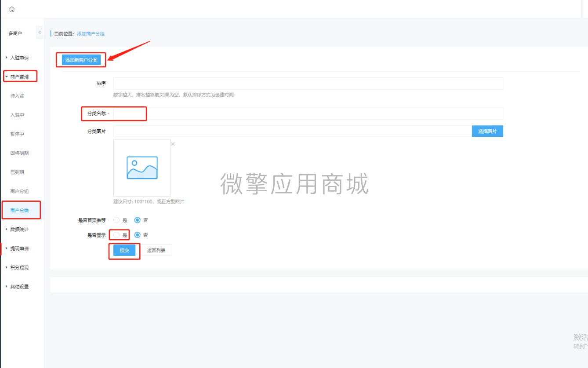Expand the 入驻申请 menu section

pos(19,58)
